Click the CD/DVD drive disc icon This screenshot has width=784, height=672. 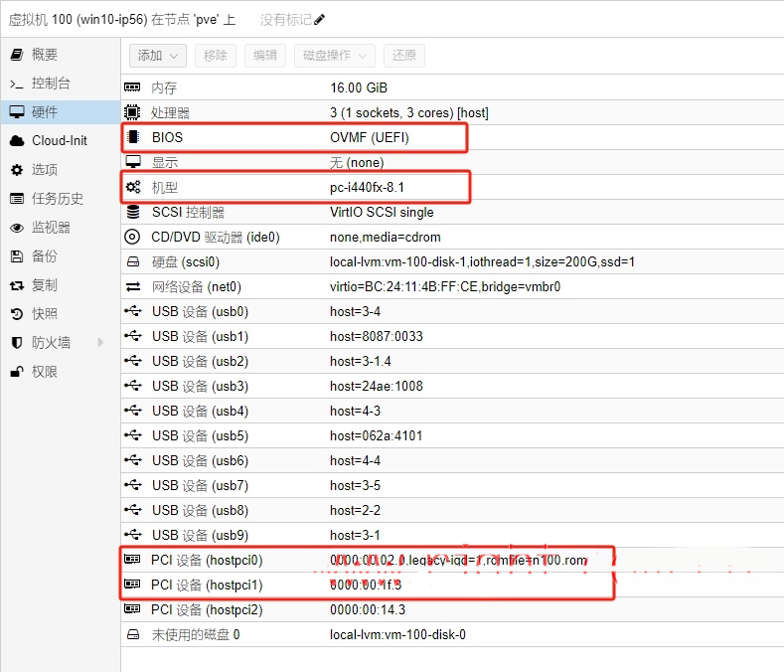point(132,237)
